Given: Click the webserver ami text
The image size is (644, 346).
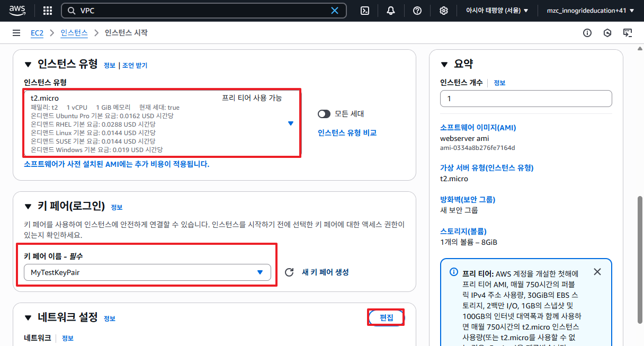Looking at the screenshot, I should click(x=463, y=138).
